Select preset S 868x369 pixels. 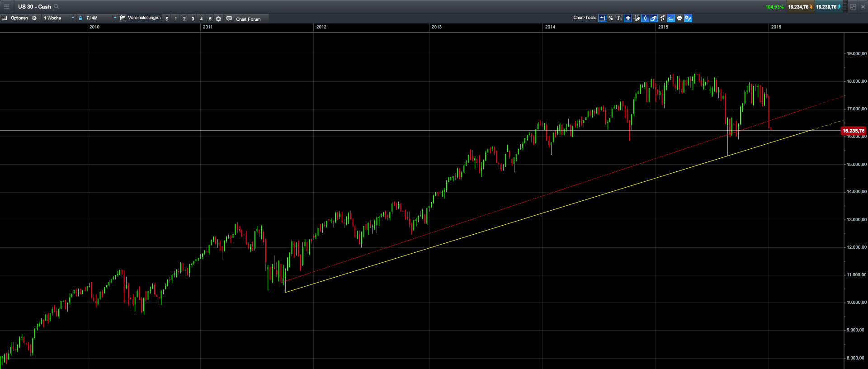167,19
